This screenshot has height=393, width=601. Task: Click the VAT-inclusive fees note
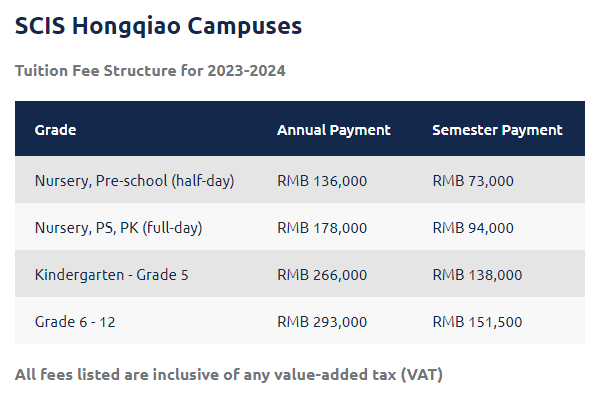[x=229, y=375]
